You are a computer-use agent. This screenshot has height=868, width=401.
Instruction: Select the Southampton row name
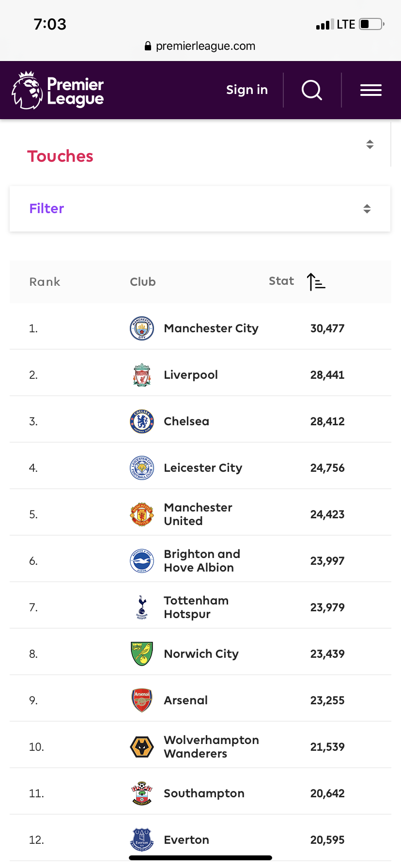tap(204, 793)
